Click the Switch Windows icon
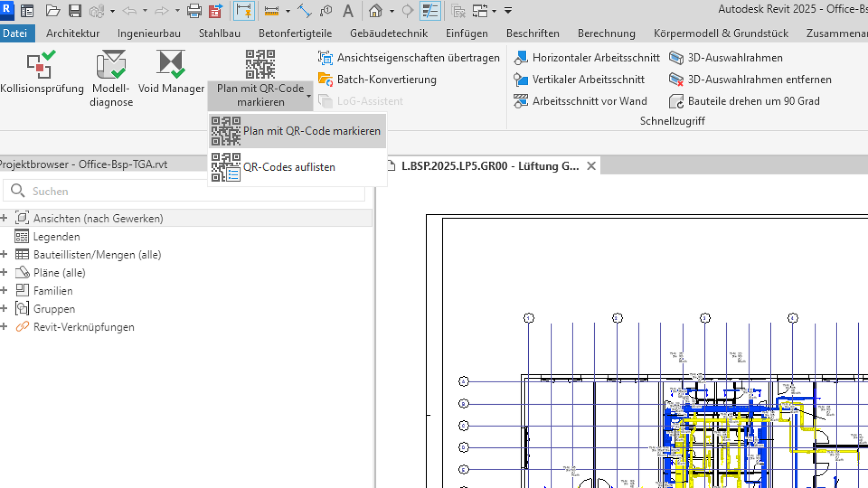The height and width of the screenshot is (488, 868). 480,11
